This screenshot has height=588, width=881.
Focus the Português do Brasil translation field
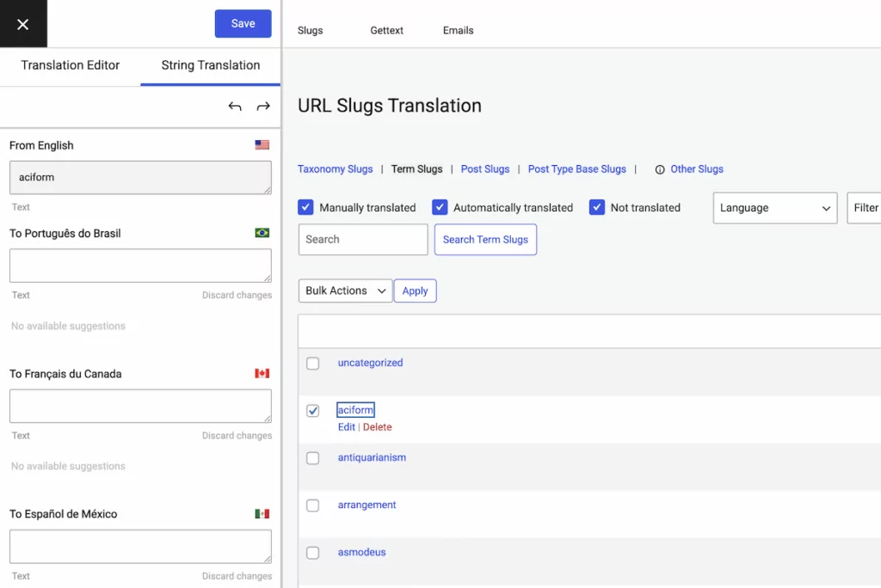(x=140, y=266)
